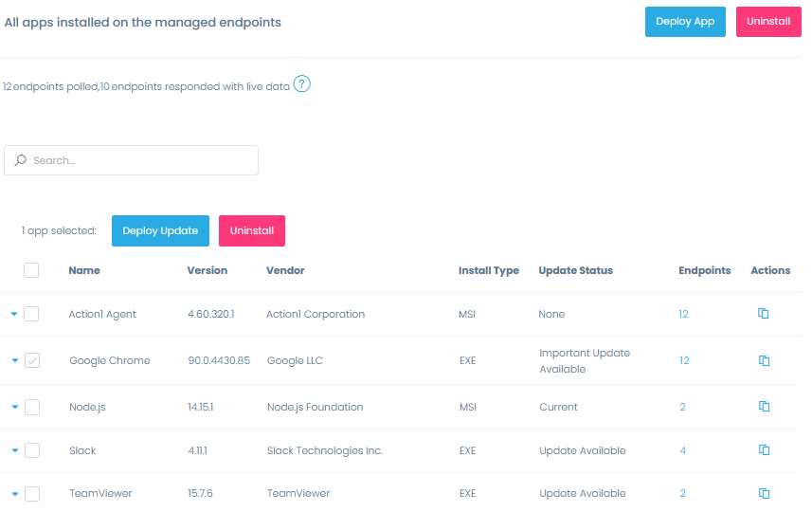Click the Slack app name
The height and width of the screenshot is (512, 812).
coord(82,451)
